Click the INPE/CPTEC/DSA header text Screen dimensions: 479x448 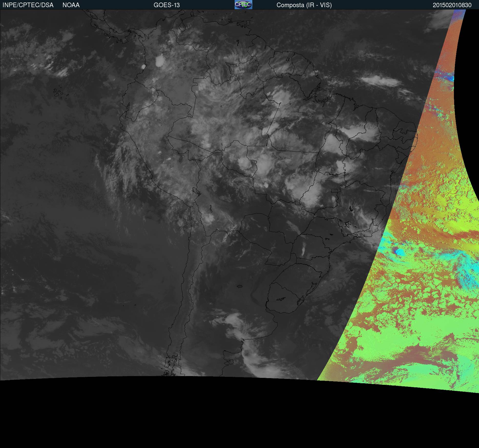[x=28, y=5]
